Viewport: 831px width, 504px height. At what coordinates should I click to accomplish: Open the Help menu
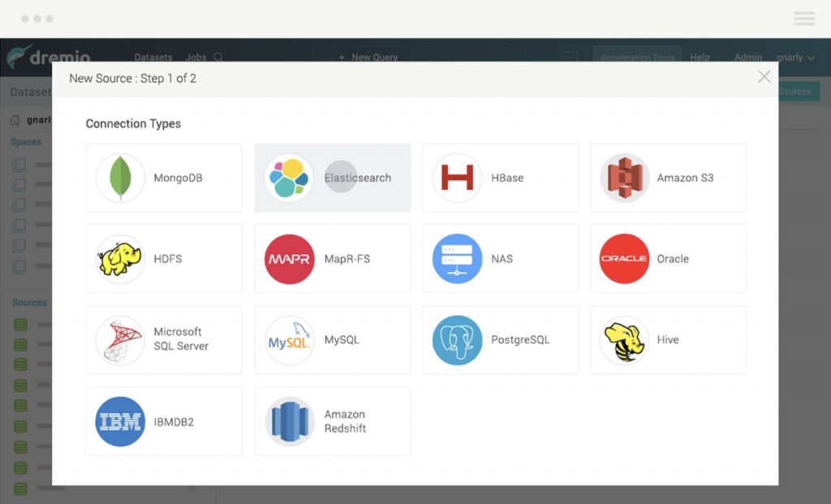point(700,58)
